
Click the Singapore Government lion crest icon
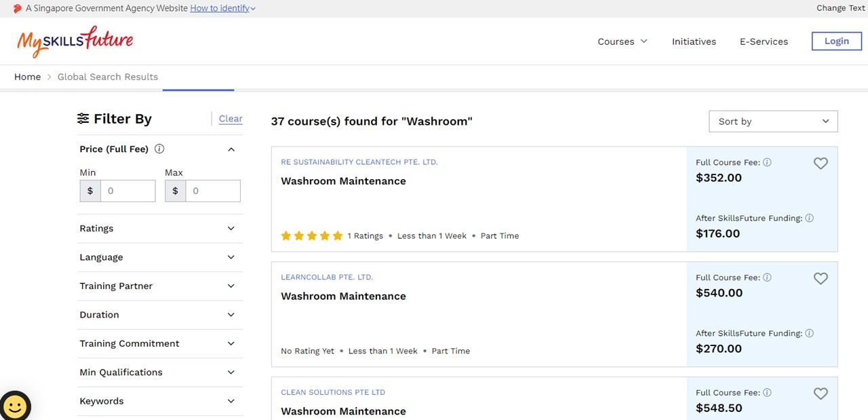[x=18, y=9]
